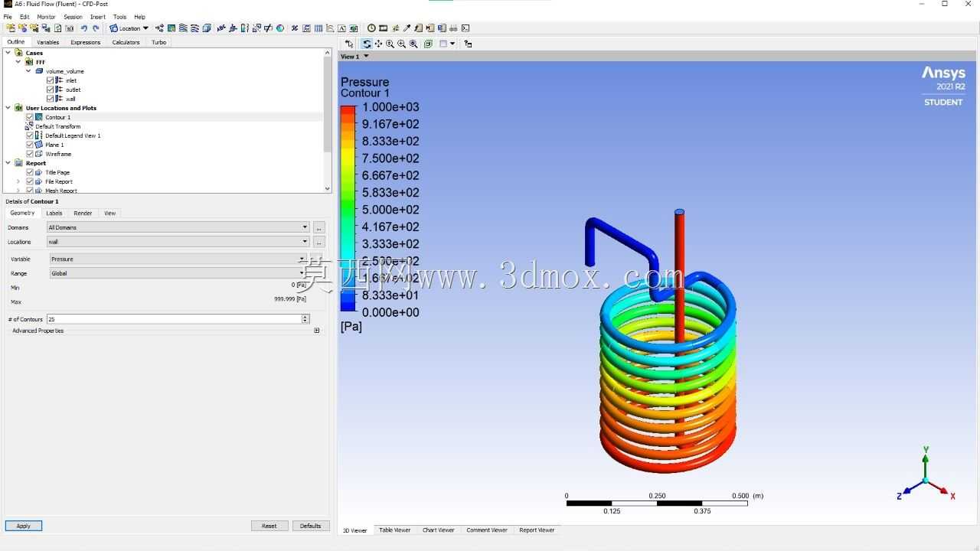Click the Zoom Out magnifier icon
This screenshot has height=551, width=980.
coord(390,44)
